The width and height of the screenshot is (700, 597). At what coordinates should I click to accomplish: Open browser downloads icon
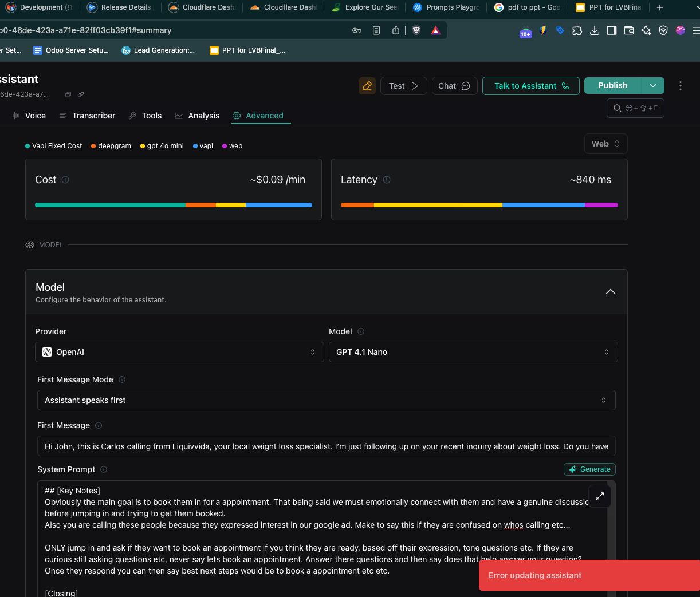[595, 30]
